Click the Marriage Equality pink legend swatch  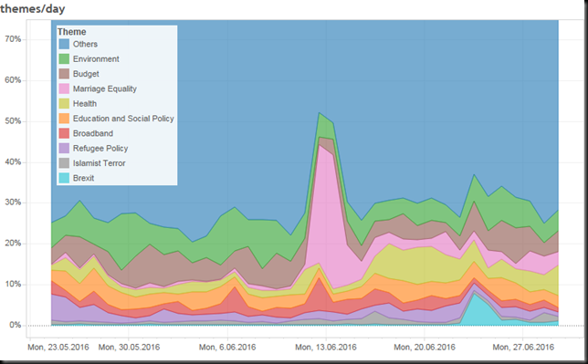coord(64,88)
